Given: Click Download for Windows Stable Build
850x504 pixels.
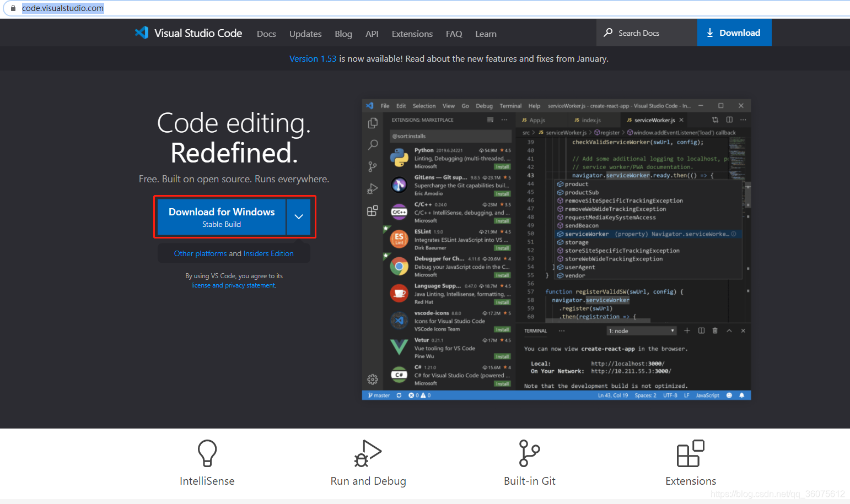Looking at the screenshot, I should click(222, 217).
